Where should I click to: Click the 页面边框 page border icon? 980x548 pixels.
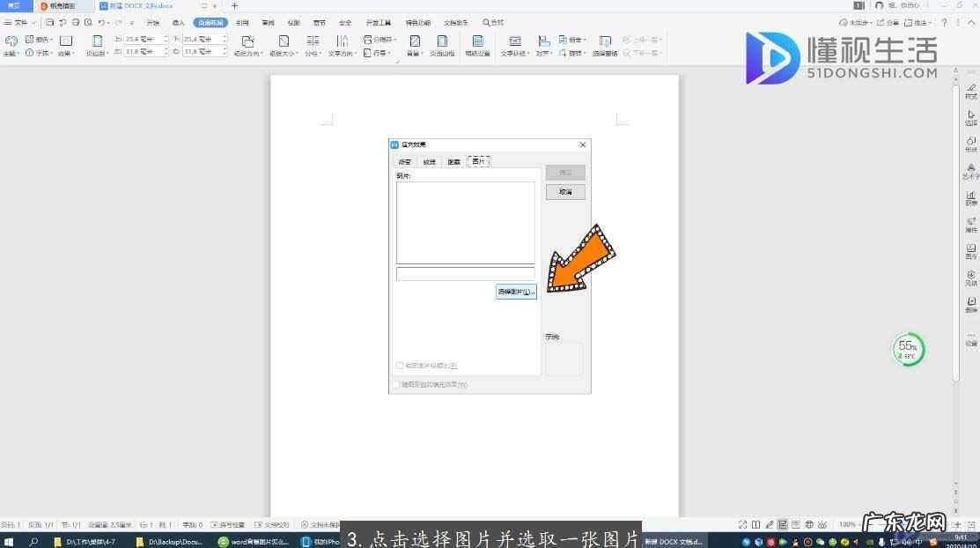(442, 45)
